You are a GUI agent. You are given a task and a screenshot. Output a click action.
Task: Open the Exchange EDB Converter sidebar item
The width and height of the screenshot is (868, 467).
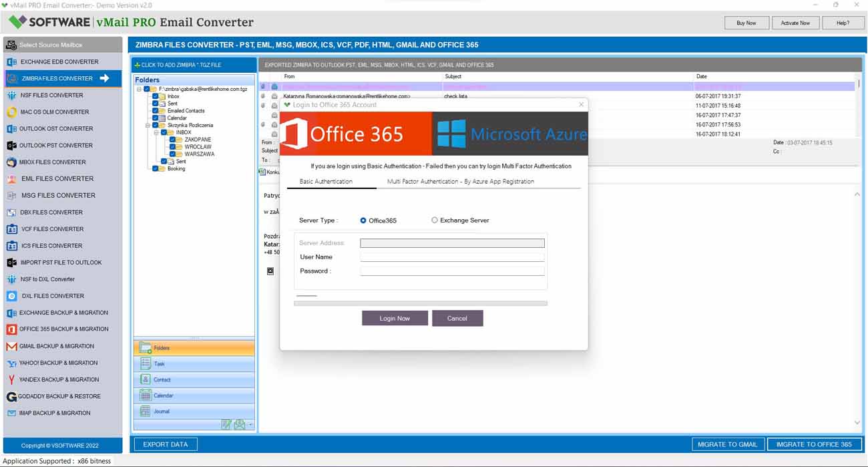point(62,61)
